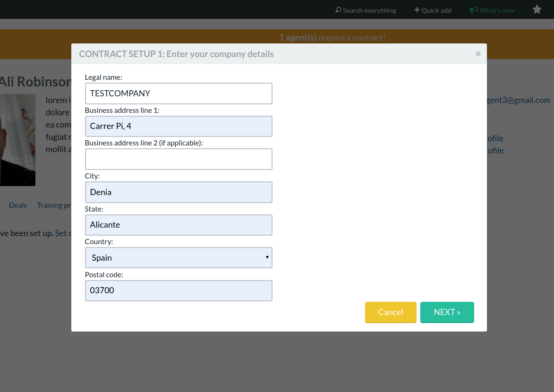This screenshot has width=554, height=392.
Task: Dismiss the dialog with the X icon
Action: [477, 53]
